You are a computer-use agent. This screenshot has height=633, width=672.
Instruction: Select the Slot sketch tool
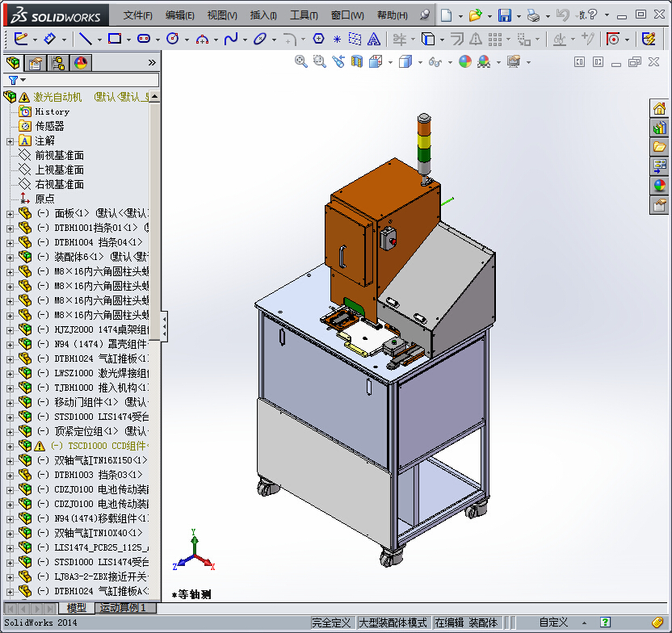click(x=144, y=39)
